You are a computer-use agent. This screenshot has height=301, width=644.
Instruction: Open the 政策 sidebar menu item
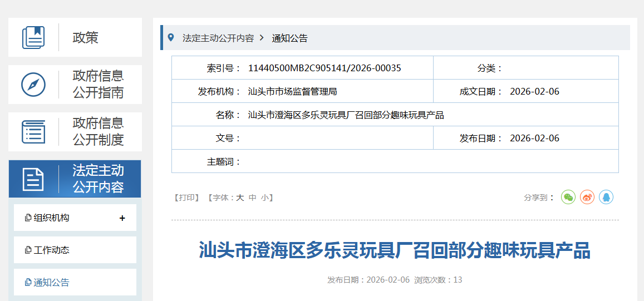85,37
